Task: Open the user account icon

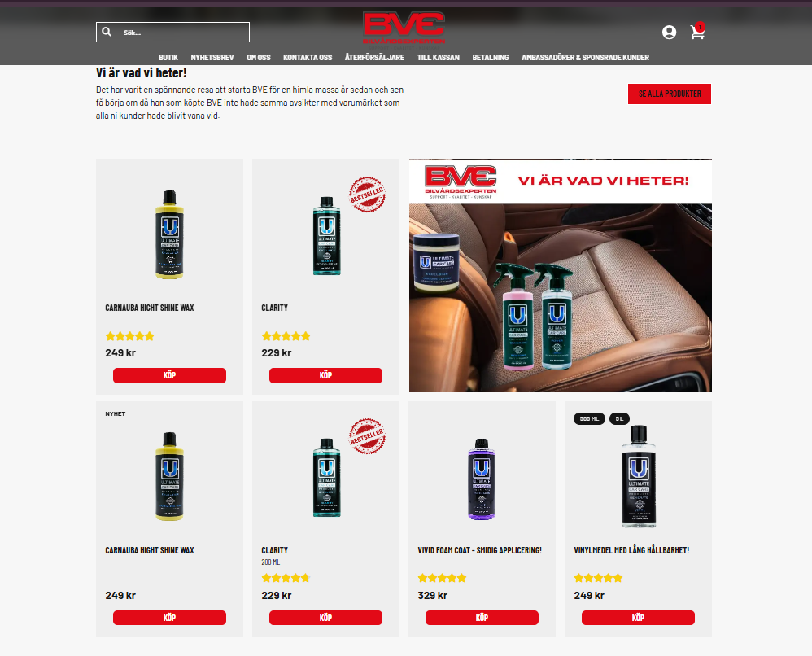Action: point(669,32)
